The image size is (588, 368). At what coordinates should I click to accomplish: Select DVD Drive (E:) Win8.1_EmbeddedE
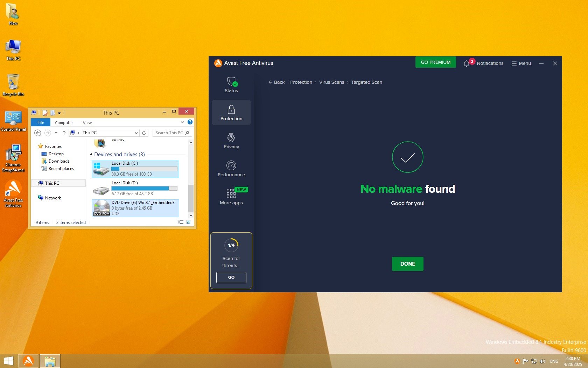[x=135, y=208]
